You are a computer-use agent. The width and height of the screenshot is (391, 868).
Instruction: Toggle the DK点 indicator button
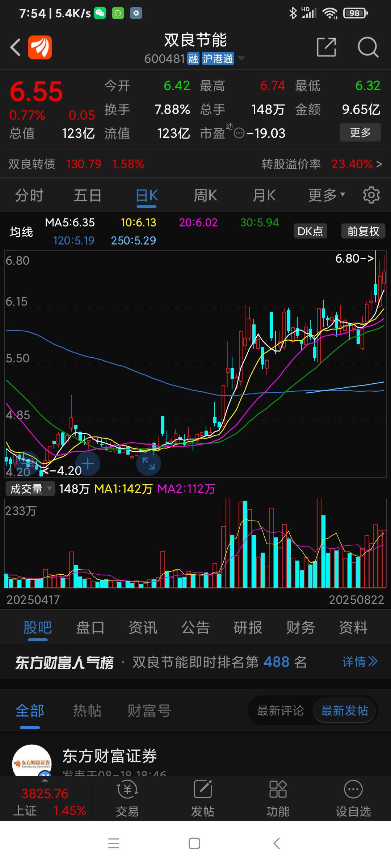(310, 231)
